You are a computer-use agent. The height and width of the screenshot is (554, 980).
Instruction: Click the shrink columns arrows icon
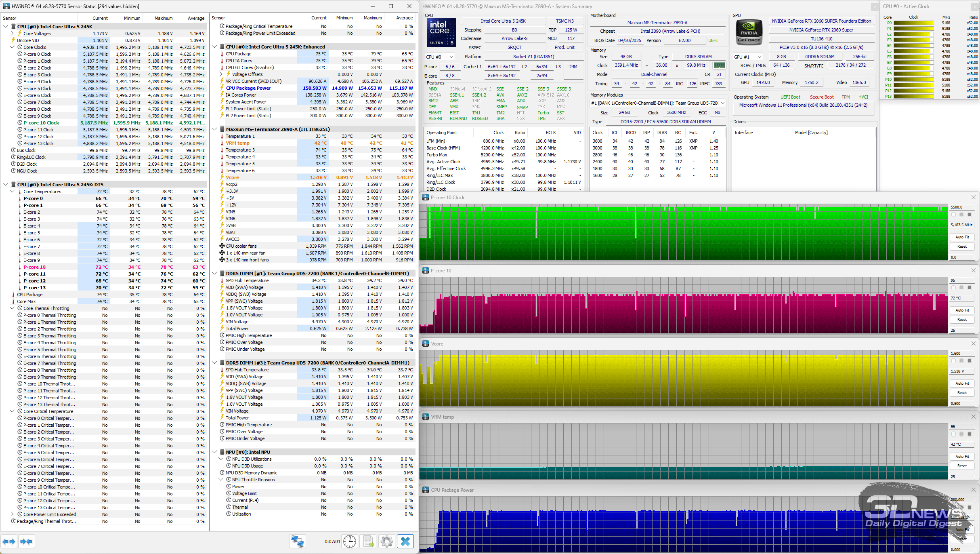tap(26, 541)
